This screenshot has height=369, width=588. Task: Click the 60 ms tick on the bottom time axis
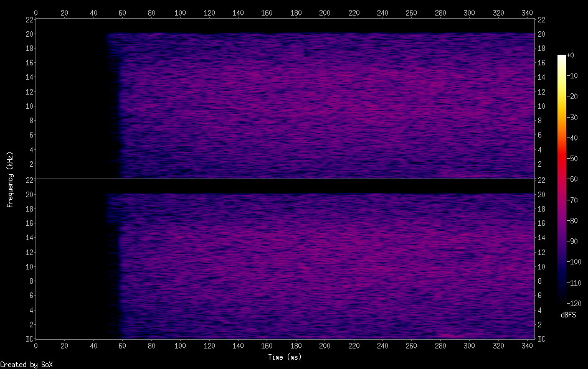pos(123,345)
